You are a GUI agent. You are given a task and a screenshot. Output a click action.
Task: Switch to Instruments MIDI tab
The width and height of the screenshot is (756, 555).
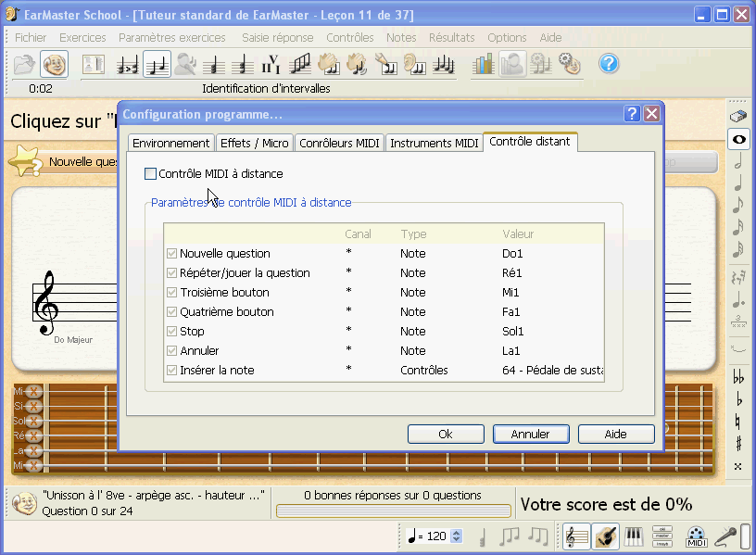pyautogui.click(x=434, y=144)
